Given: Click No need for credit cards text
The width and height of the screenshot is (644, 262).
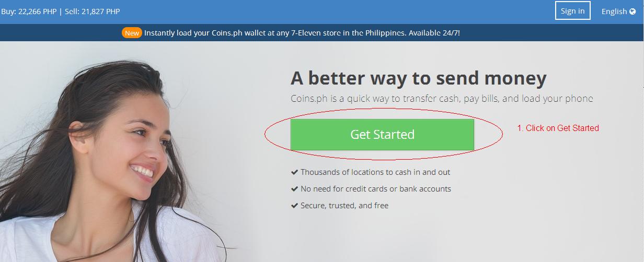Looking at the screenshot, I should click(x=376, y=189).
